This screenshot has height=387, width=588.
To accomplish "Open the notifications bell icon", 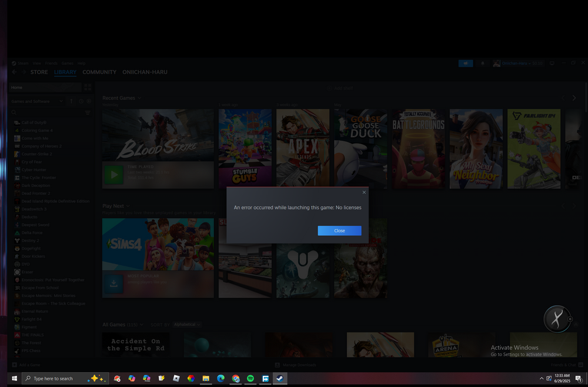I will [x=483, y=64].
